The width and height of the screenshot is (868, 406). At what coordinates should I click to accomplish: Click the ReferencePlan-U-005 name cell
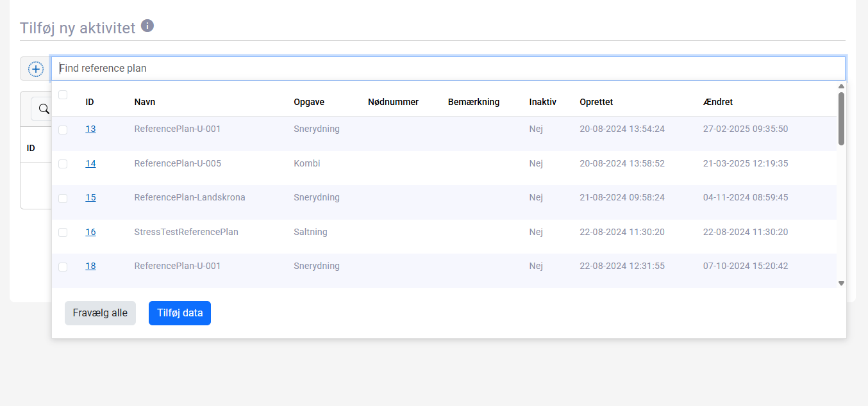(x=178, y=163)
